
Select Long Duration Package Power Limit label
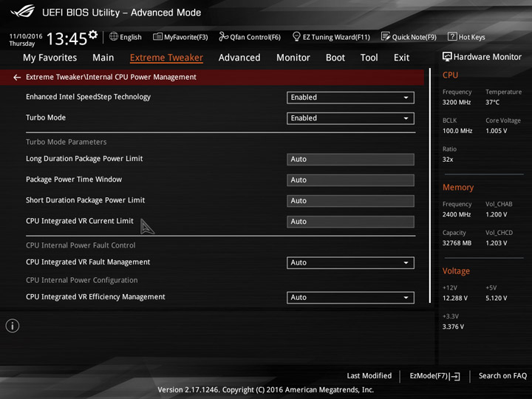point(84,159)
